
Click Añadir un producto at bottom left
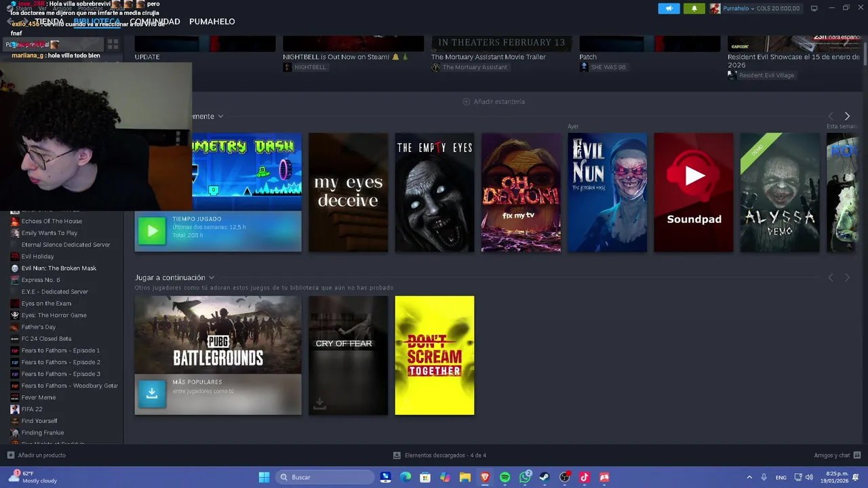[x=37, y=455]
